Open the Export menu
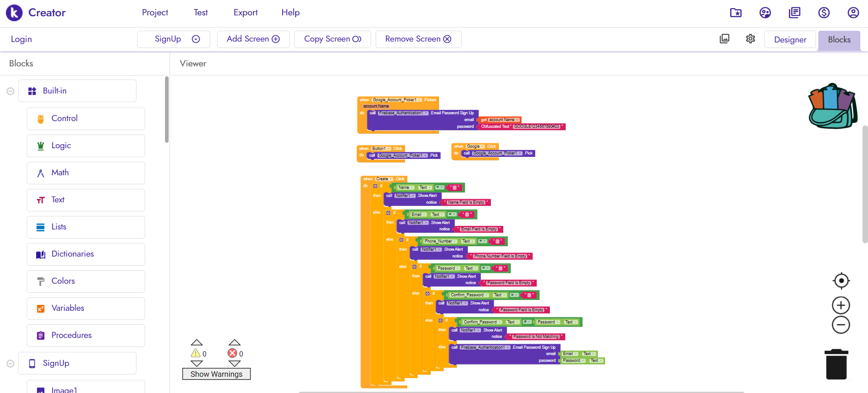 245,13
